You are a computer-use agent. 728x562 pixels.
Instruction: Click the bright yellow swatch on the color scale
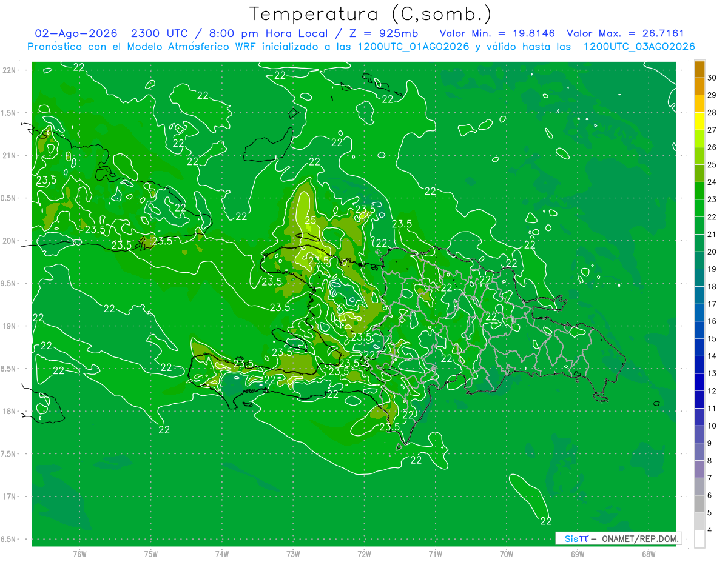(699, 121)
